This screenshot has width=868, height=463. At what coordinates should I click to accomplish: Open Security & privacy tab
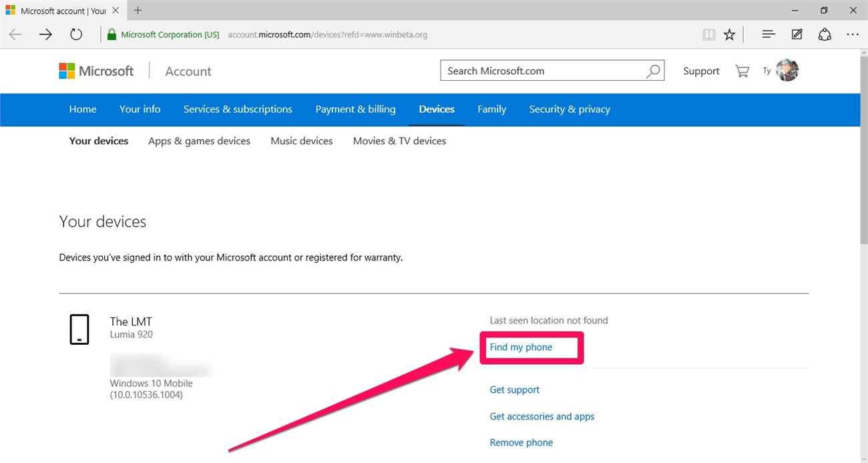tap(570, 109)
